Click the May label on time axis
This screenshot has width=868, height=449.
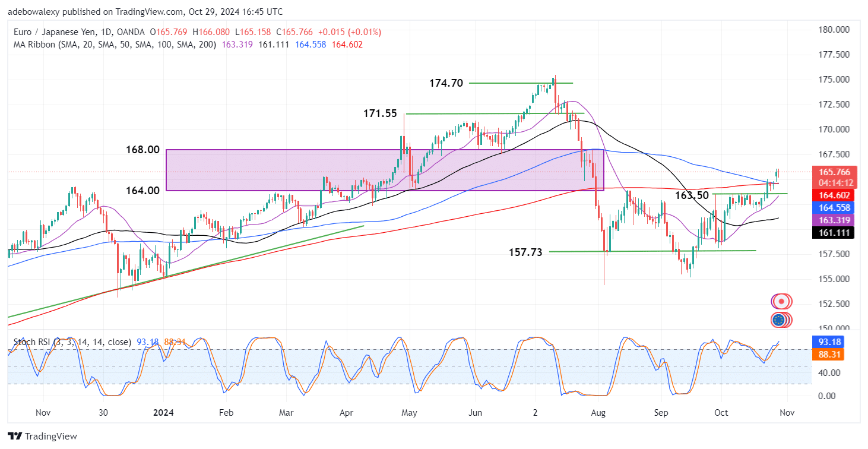[410, 412]
